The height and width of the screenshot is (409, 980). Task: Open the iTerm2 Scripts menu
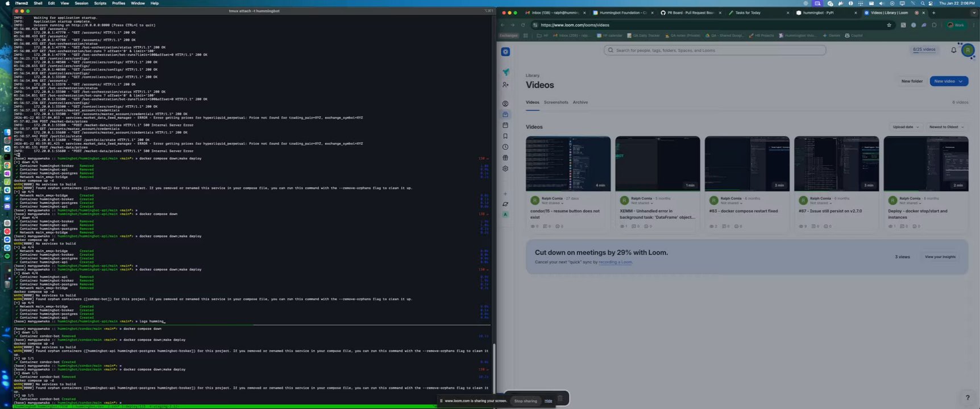point(100,3)
